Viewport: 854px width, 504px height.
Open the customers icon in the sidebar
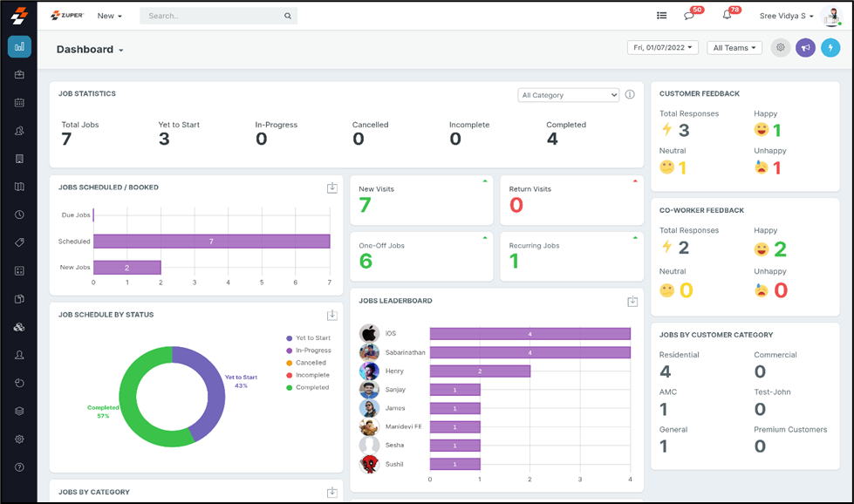[18, 131]
